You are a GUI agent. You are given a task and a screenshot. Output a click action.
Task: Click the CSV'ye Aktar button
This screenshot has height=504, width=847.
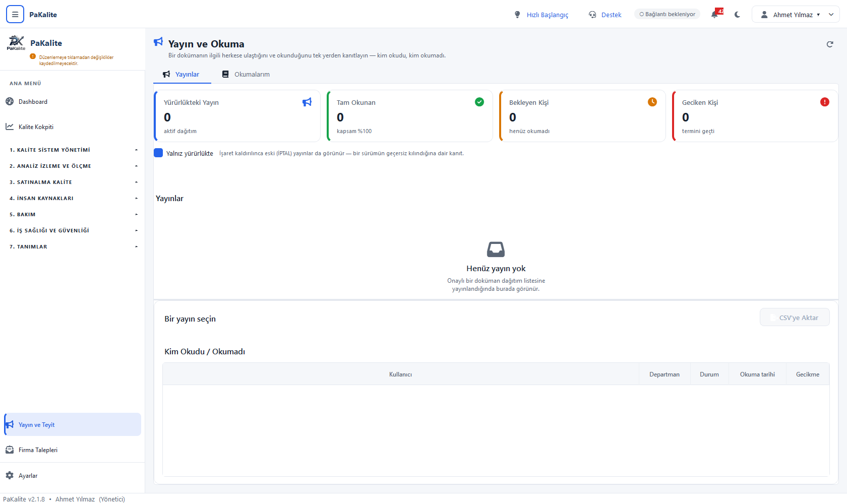tap(795, 318)
